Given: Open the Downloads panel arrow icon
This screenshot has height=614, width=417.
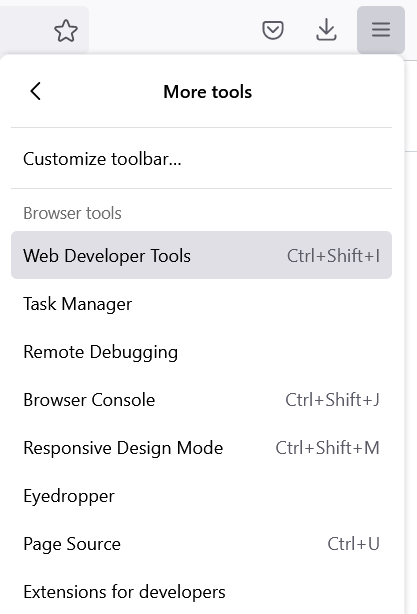Looking at the screenshot, I should 326,30.
